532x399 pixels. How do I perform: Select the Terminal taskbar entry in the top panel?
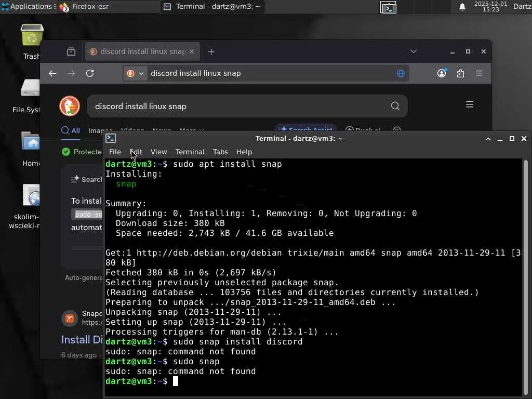click(x=212, y=6)
